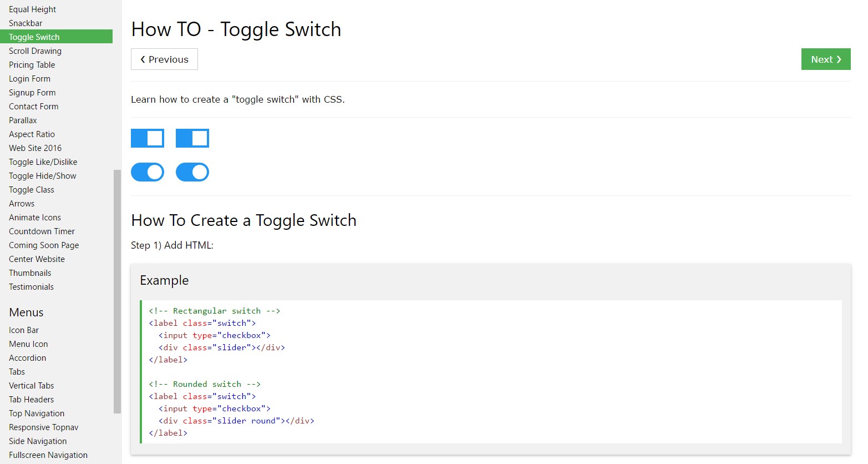Open the Coming Soon Page tutorial
Screen dimensions: 868x464
point(44,245)
